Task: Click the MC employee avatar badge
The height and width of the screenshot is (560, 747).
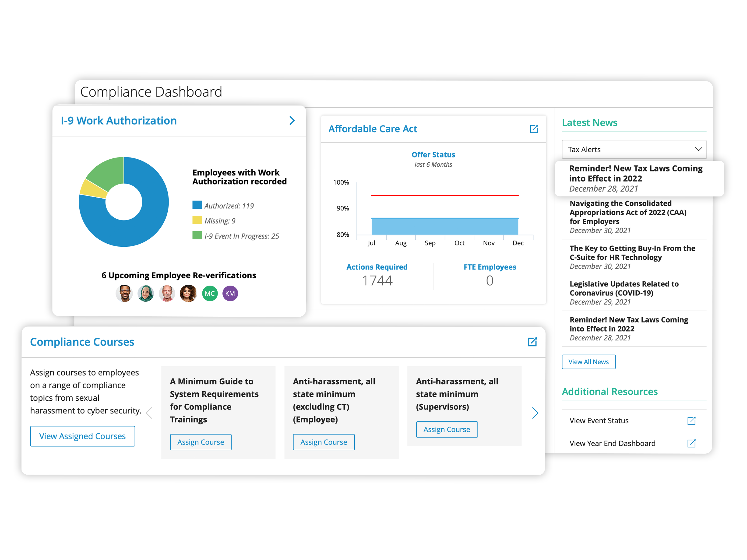Action: tap(209, 293)
